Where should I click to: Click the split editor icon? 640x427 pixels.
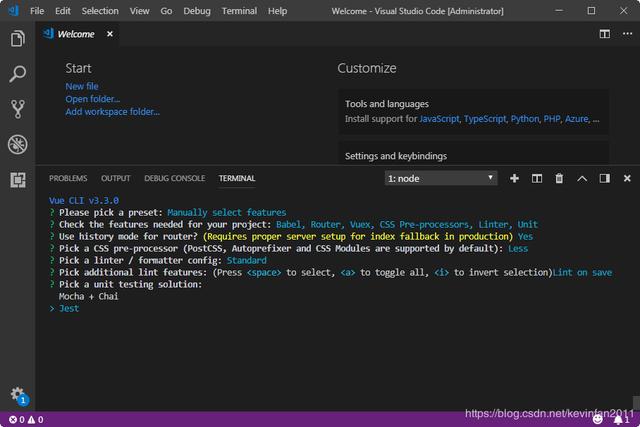604,34
